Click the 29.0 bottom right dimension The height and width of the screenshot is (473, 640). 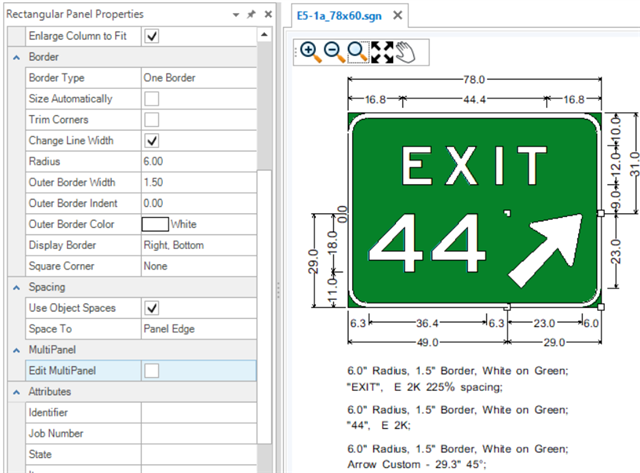point(554,342)
